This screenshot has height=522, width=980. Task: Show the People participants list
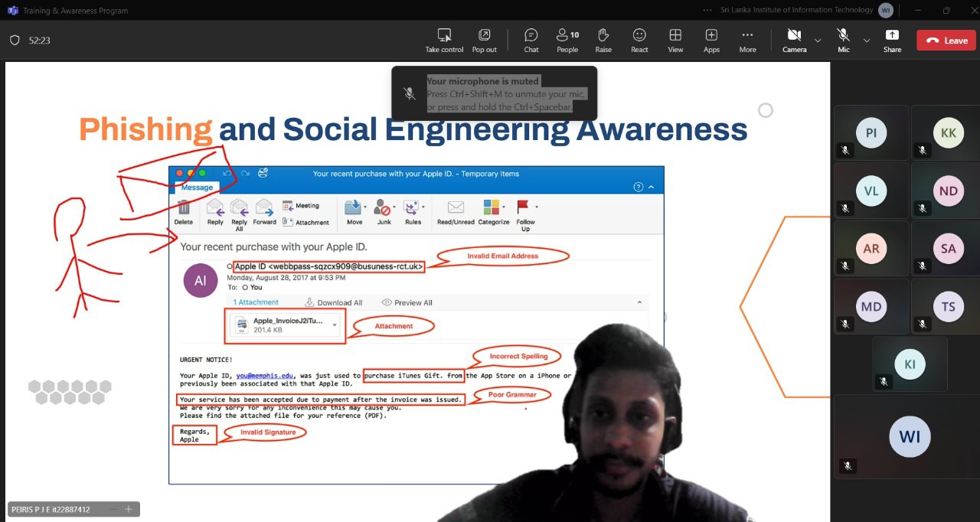(x=567, y=36)
